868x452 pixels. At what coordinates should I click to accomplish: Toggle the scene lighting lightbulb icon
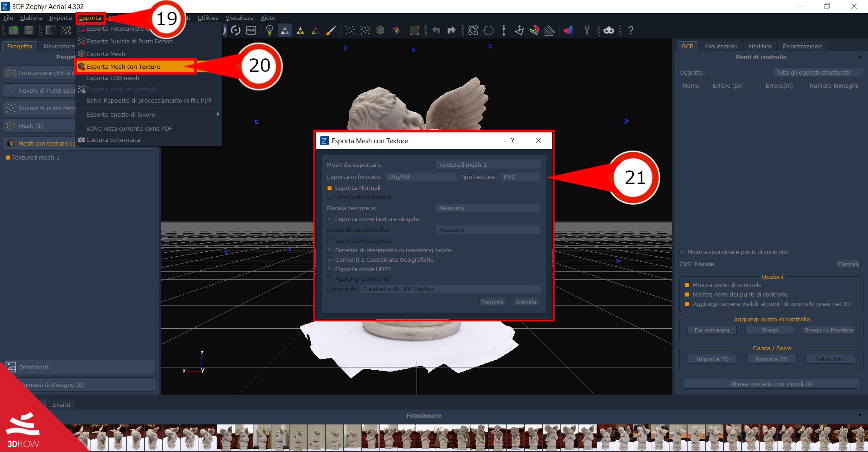(x=269, y=30)
